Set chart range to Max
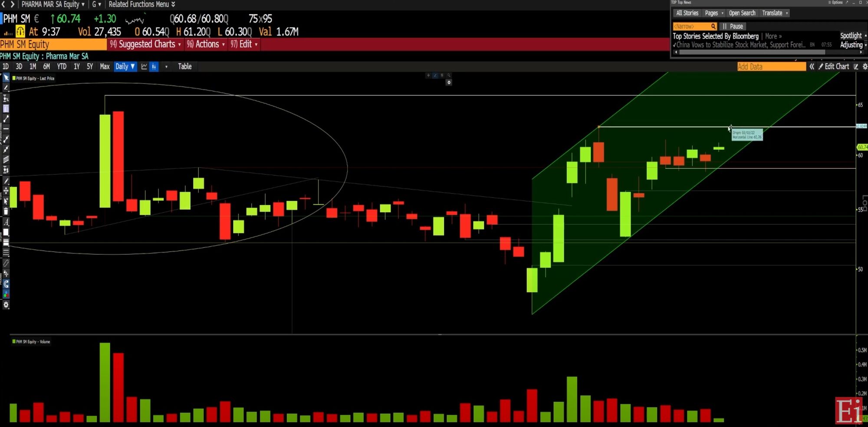 click(x=105, y=66)
